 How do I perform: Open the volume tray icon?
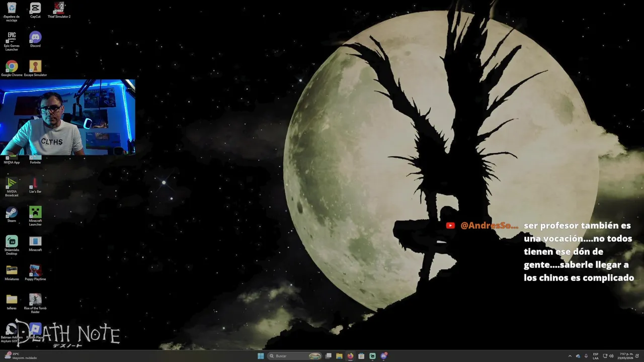point(611,356)
